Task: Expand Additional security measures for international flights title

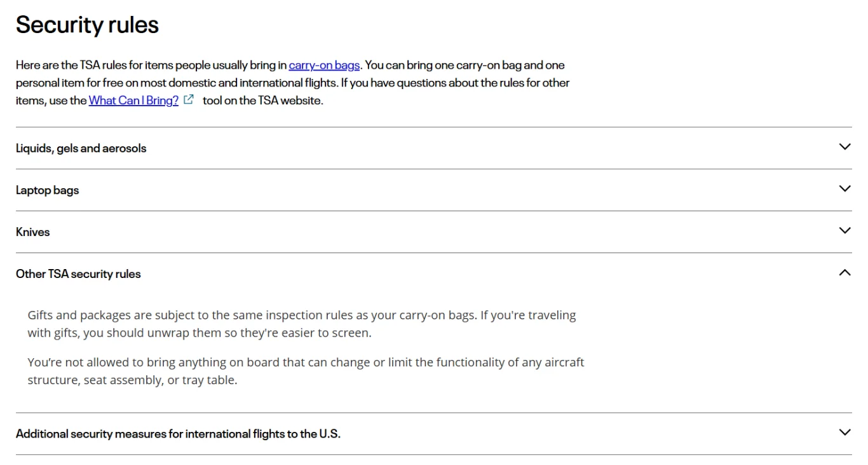Action: [178, 434]
